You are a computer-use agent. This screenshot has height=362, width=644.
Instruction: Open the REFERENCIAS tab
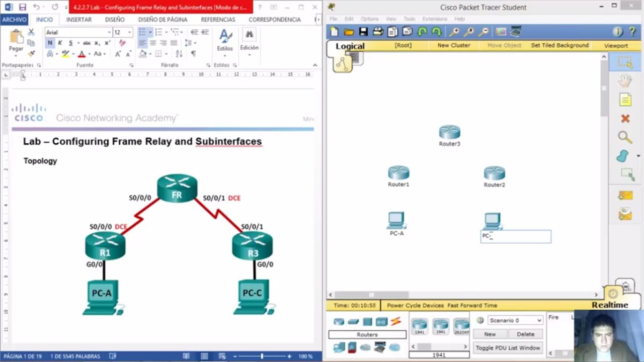coord(218,20)
